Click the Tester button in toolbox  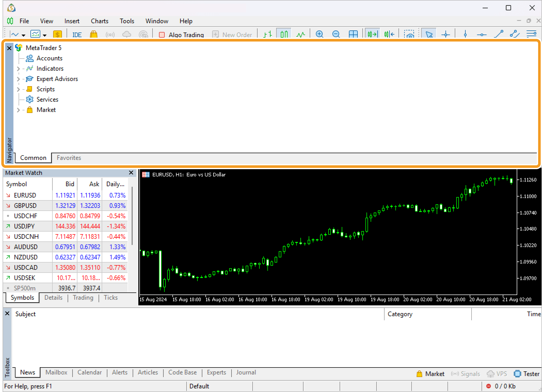(x=527, y=374)
